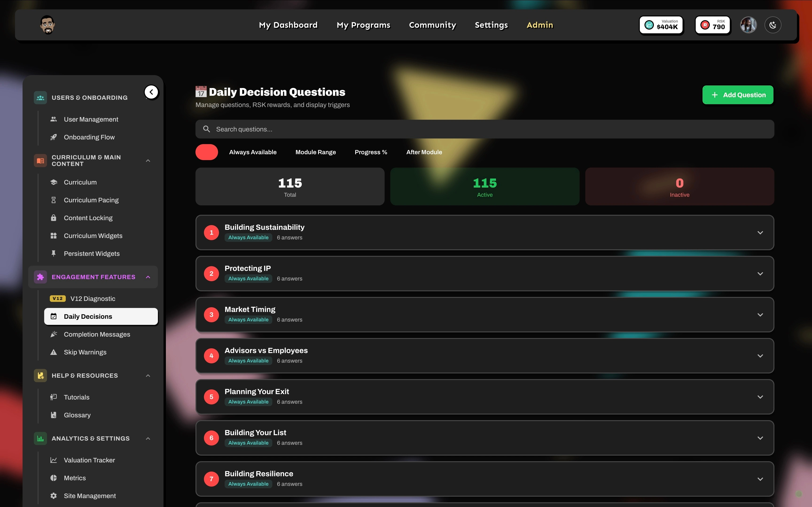Open Skip Warnings in the sidebar

coord(85,352)
